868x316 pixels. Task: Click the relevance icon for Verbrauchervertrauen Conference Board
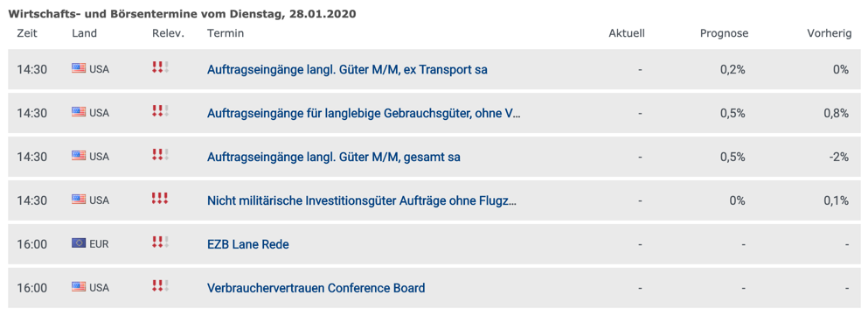[x=160, y=286]
